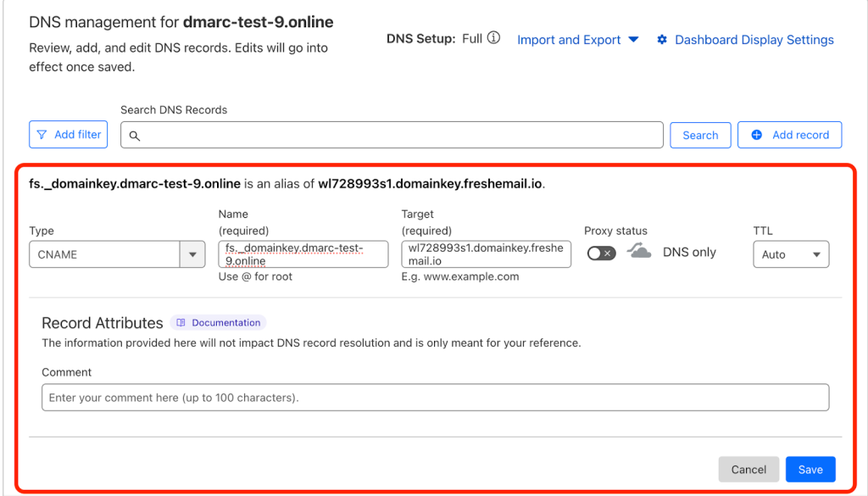The image size is (868, 496).
Task: Enable the Proxy status toggle
Action: tap(601, 253)
